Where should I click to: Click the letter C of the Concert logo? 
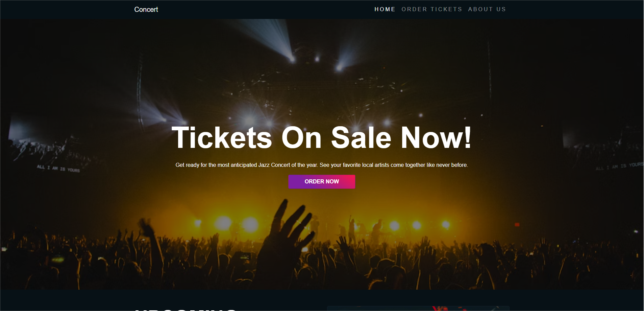click(x=137, y=9)
